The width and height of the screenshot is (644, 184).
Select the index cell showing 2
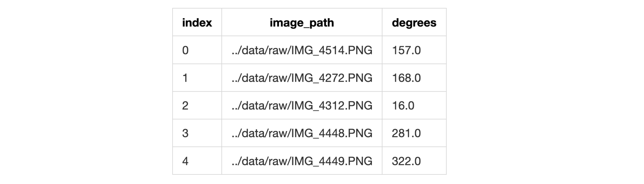tap(185, 106)
